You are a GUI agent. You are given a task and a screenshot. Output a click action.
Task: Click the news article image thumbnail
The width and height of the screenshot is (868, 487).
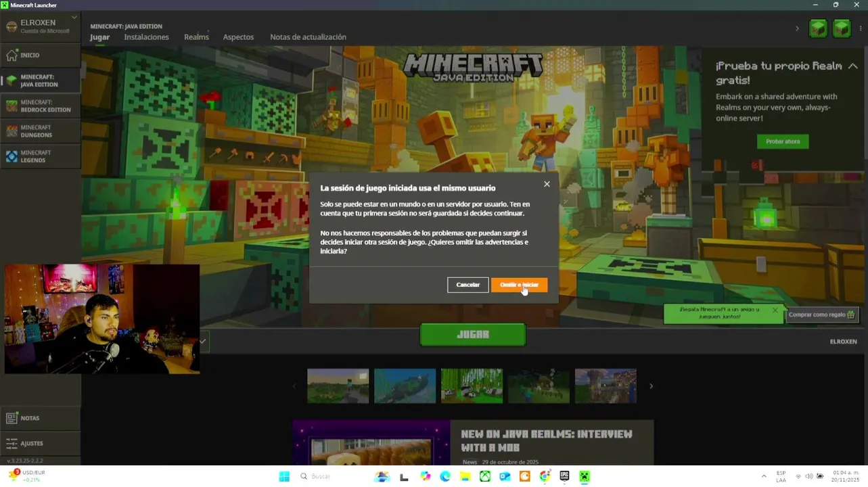(x=371, y=443)
